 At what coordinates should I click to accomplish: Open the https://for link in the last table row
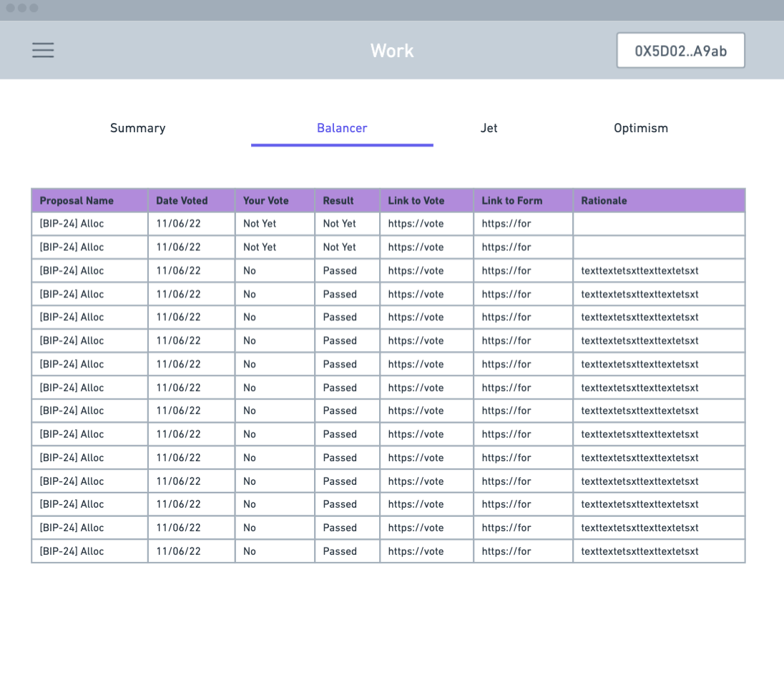[x=506, y=551]
